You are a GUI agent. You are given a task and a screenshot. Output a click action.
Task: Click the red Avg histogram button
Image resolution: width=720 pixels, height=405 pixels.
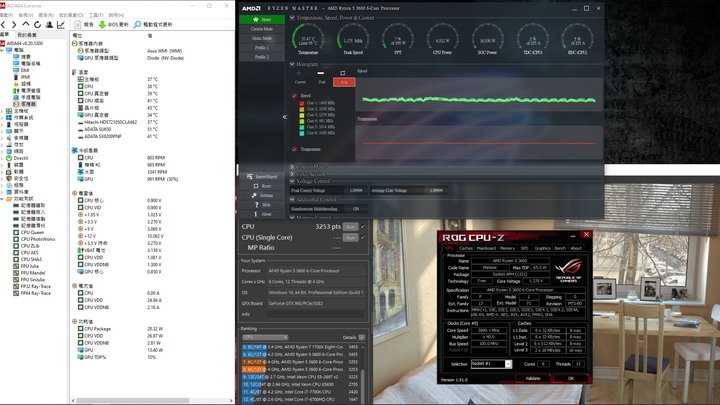(x=344, y=82)
